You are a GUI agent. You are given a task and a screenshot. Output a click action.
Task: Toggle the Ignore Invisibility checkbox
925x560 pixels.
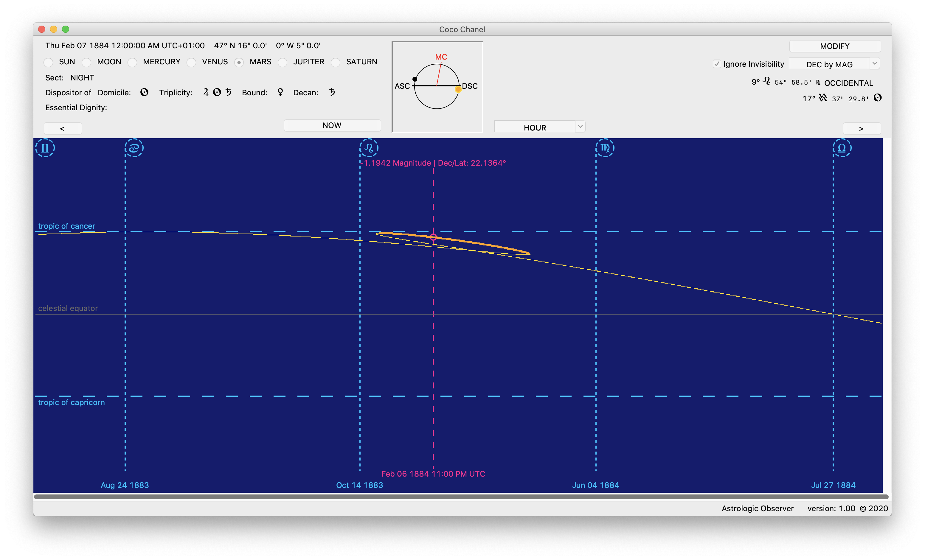pyautogui.click(x=717, y=64)
